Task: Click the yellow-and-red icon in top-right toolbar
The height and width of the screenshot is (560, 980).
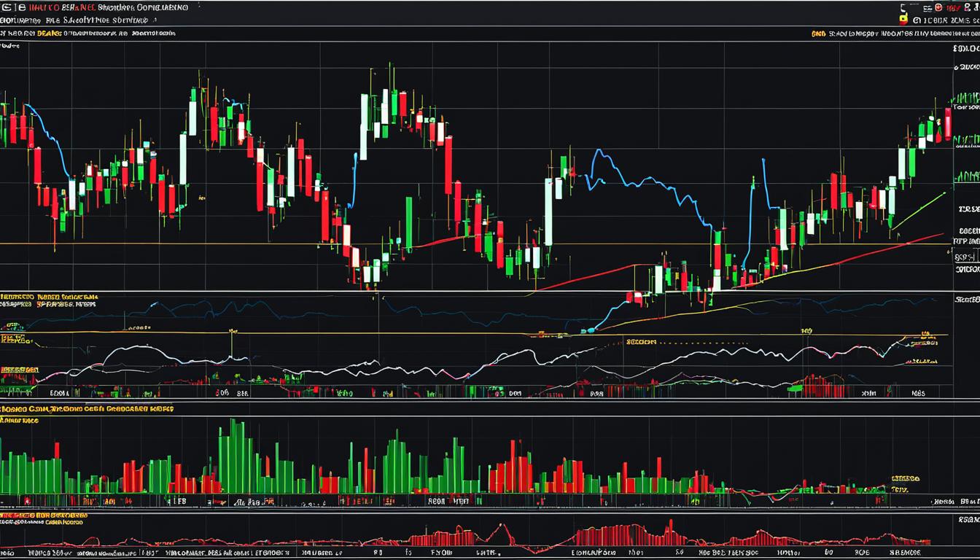Action: (x=903, y=20)
